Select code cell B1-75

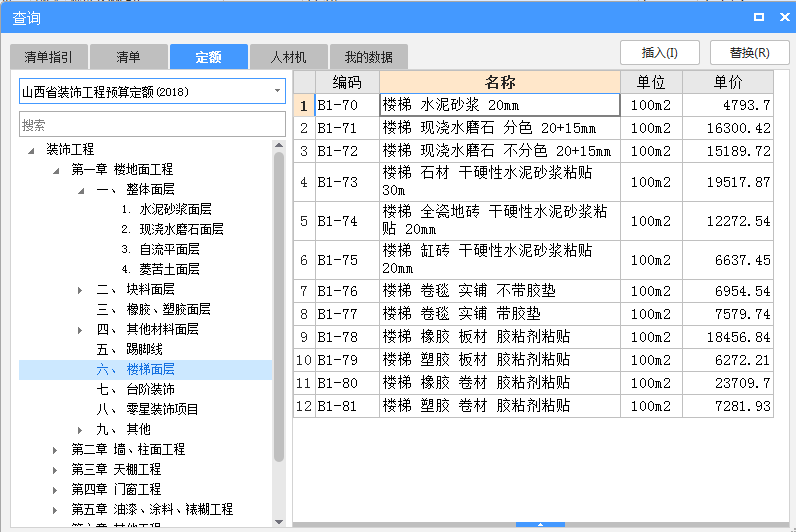pyautogui.click(x=347, y=260)
